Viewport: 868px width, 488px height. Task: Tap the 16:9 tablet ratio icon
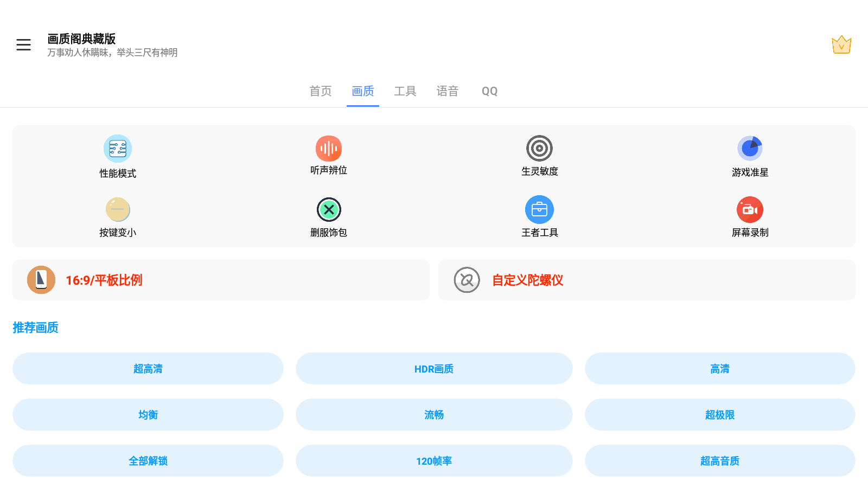pos(41,280)
